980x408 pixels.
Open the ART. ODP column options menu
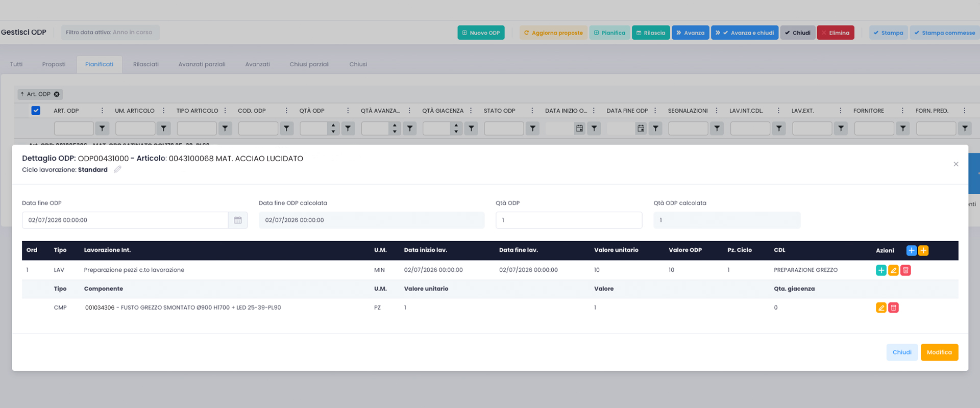click(102, 111)
